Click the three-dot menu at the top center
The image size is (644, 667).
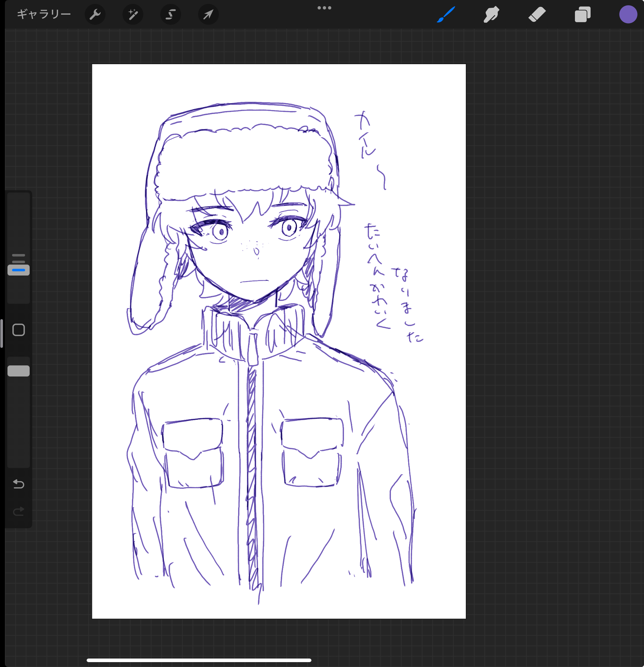click(x=324, y=8)
